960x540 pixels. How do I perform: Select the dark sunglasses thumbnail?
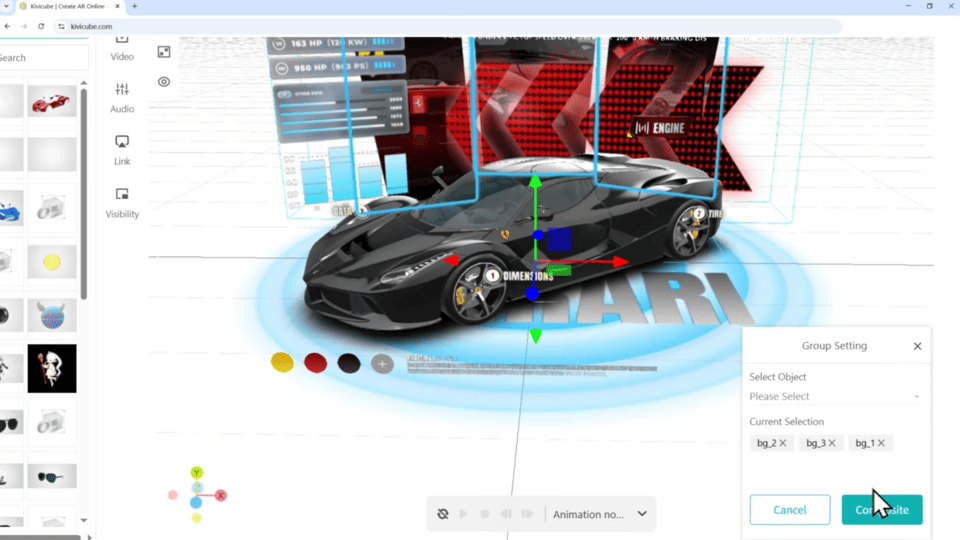10,424
